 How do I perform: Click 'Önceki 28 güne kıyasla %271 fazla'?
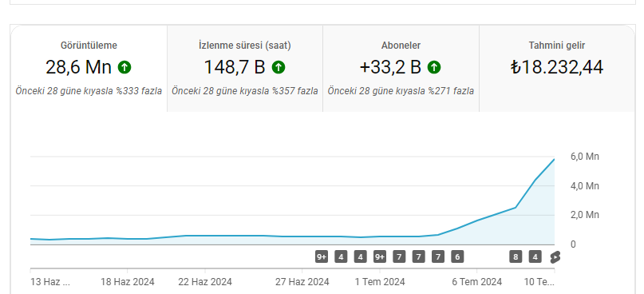[x=401, y=91]
